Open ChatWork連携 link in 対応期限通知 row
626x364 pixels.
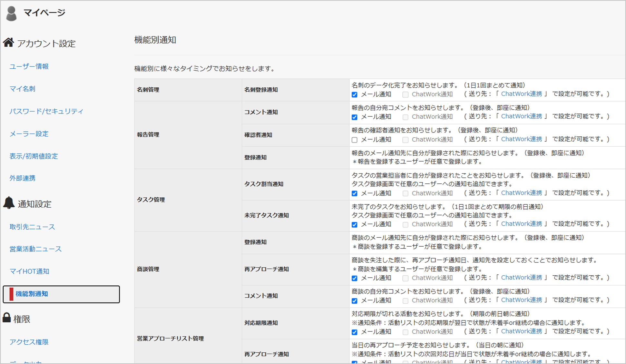(x=522, y=331)
